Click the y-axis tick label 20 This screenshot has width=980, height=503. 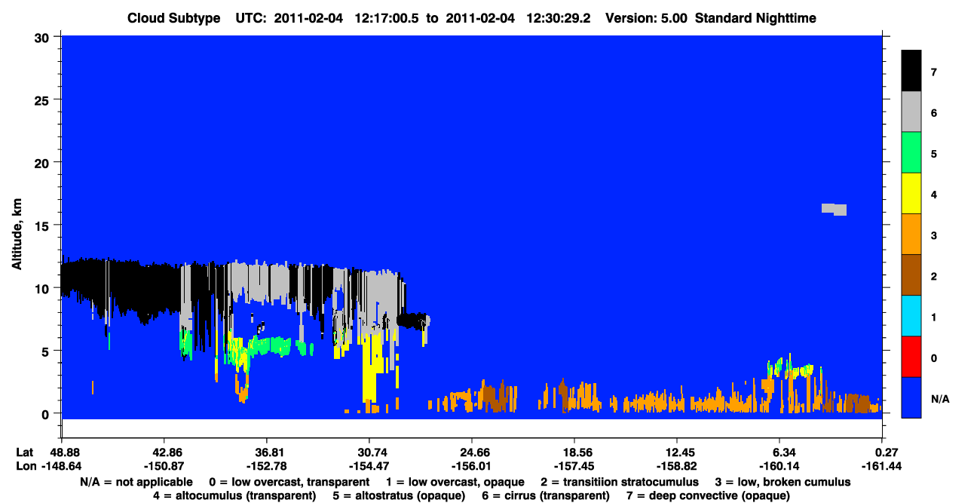click(44, 163)
